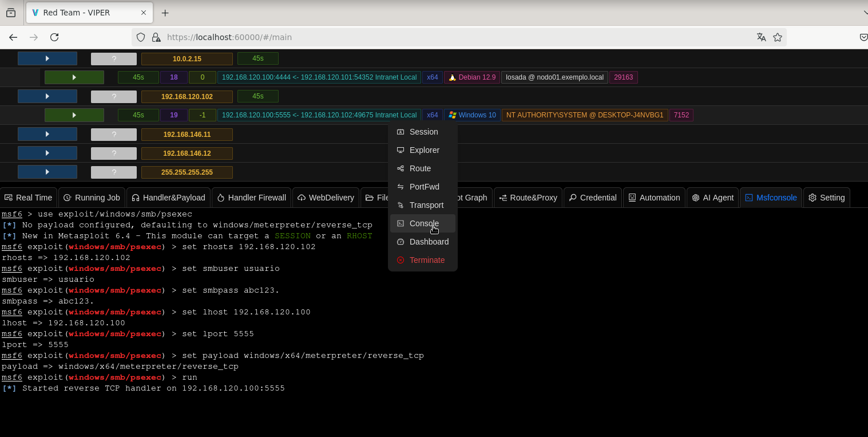
Task: Select Transport in the context menu
Action: tap(423, 205)
